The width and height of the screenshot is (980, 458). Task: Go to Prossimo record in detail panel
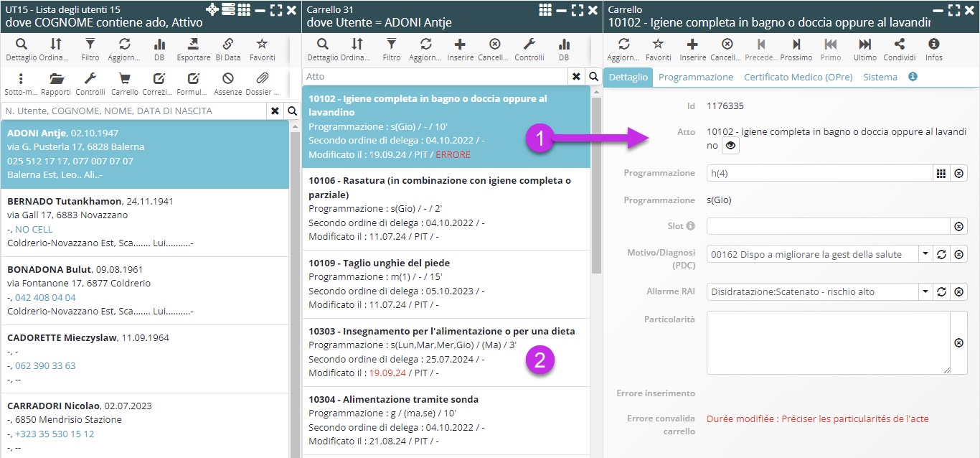click(796, 45)
